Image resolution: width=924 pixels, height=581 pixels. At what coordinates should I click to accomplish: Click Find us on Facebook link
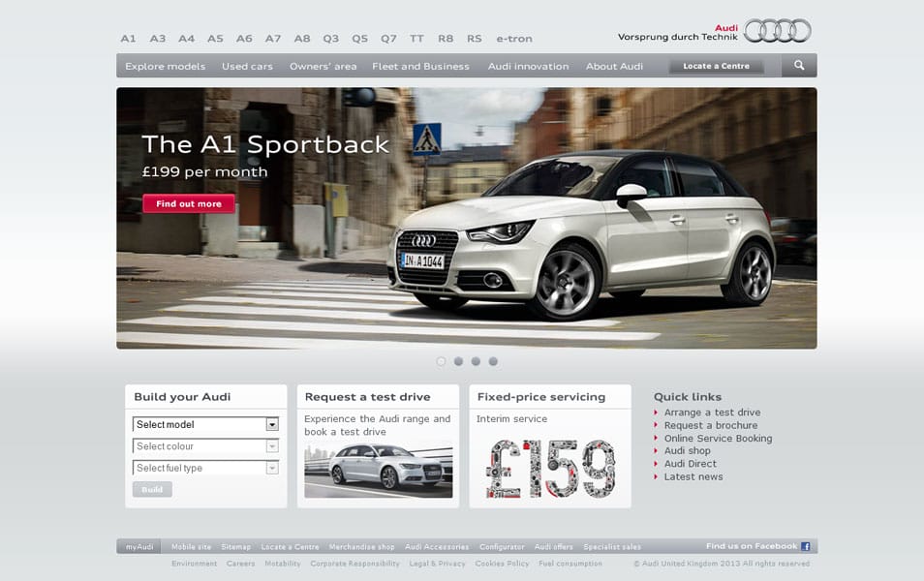(x=752, y=546)
